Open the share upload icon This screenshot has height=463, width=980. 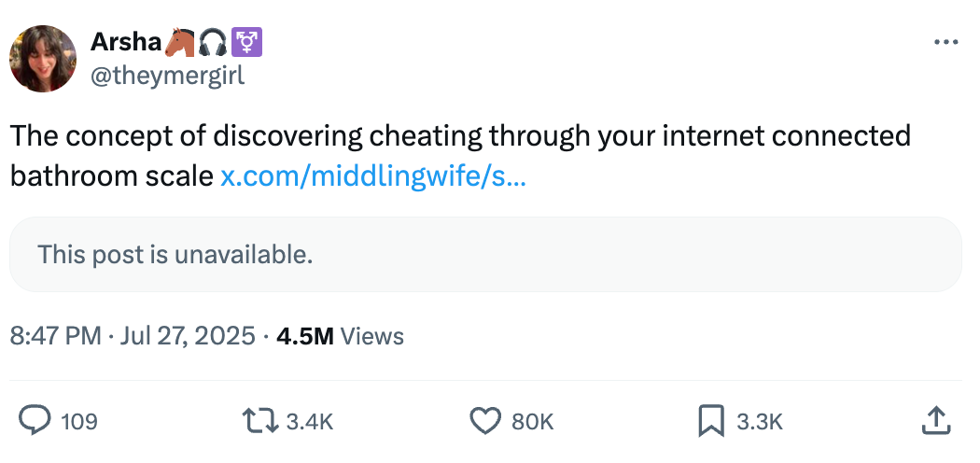click(935, 420)
